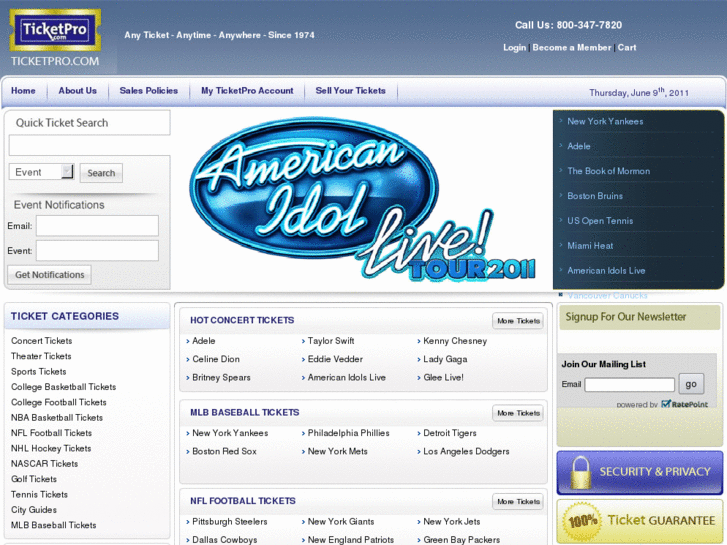The height and width of the screenshot is (545, 727).
Task: Open NHL Hockey Tickets category
Action: 51,449
